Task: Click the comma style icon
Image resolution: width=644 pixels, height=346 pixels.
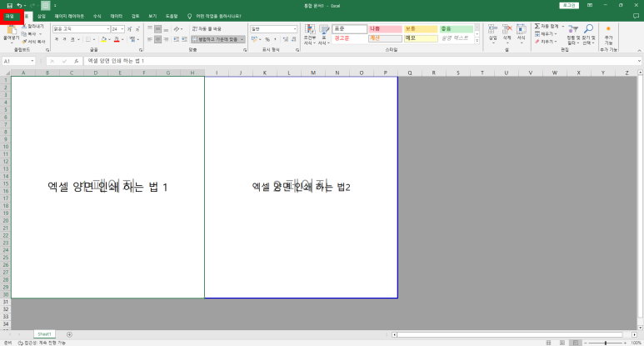Action: (x=275, y=39)
